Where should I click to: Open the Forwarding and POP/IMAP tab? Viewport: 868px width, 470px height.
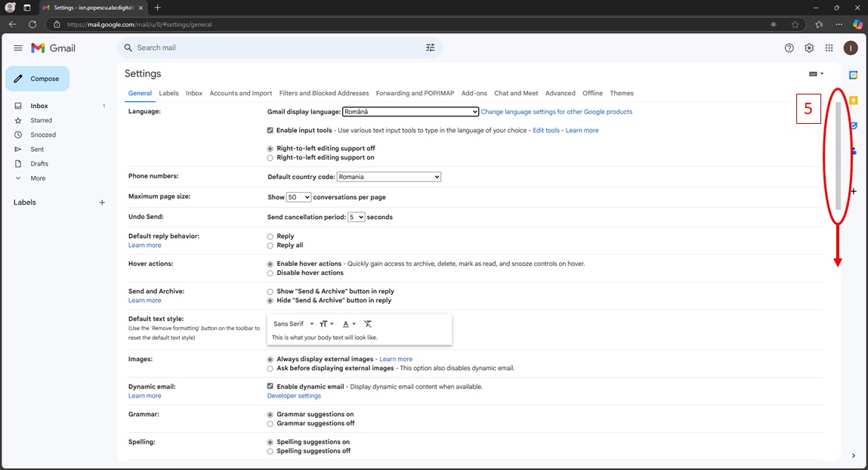click(415, 93)
